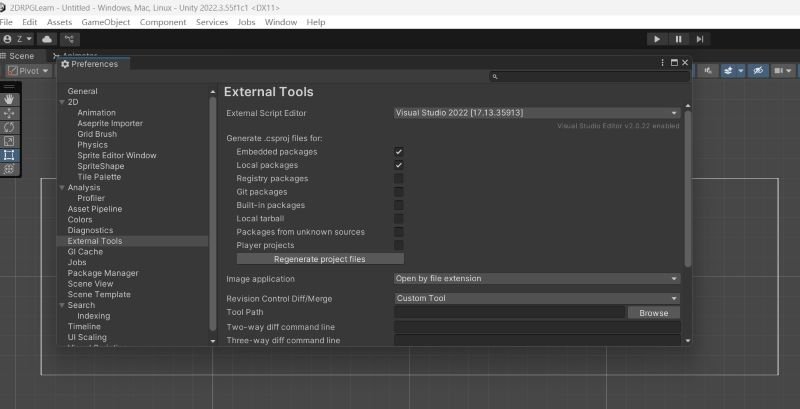Open the Edit menu
Image resolution: width=800 pixels, height=409 pixels.
(30, 22)
